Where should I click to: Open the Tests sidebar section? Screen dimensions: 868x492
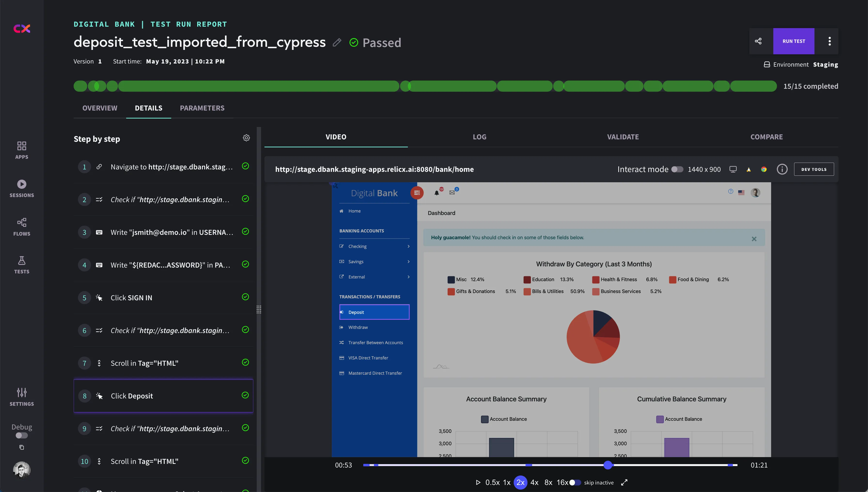22,265
